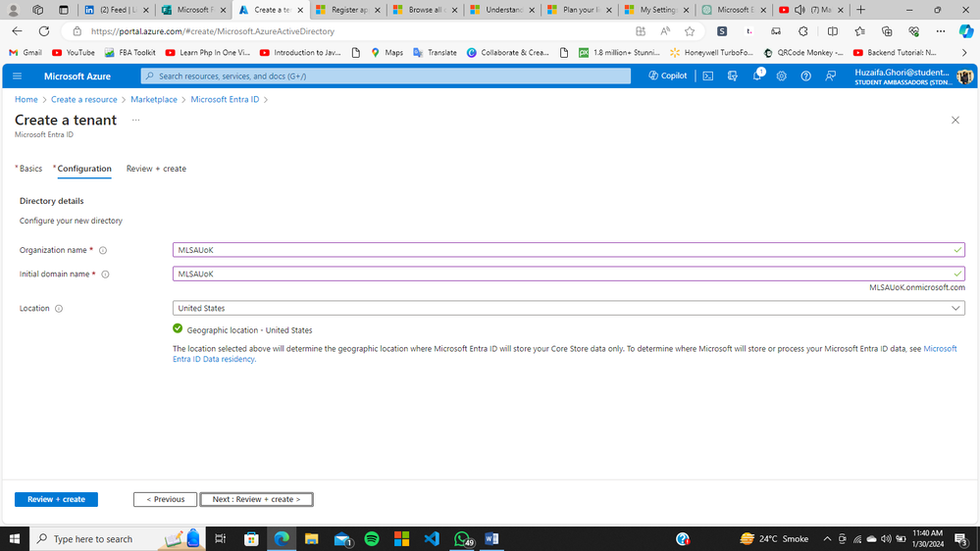Screen dimensions: 980x551
Task: Go to Microsoft Entra ID breadcrumb
Action: (225, 99)
